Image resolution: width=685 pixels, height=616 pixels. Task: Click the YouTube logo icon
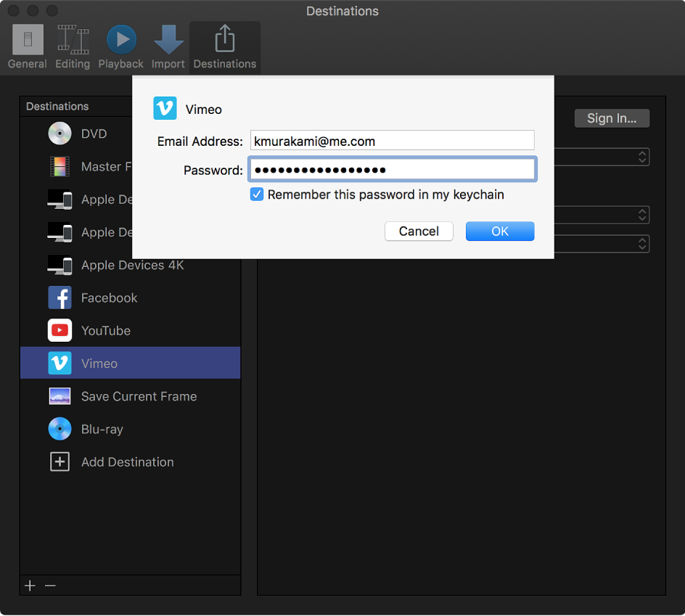coord(60,331)
